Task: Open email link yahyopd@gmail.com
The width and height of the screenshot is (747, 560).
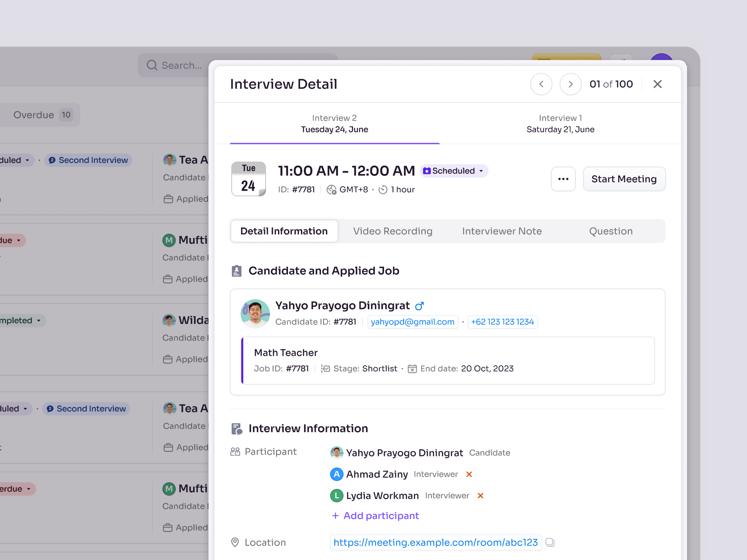Action: coord(412,322)
